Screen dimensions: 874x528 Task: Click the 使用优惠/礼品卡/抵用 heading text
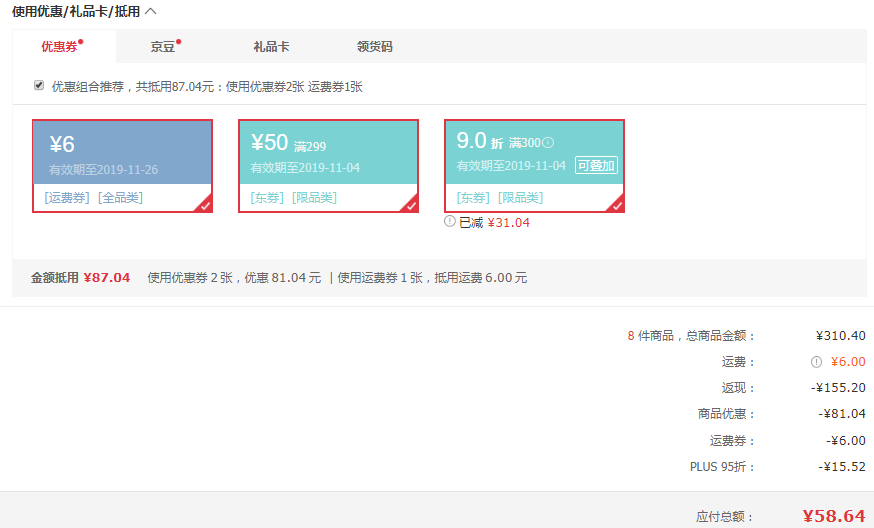pyautogui.click(x=76, y=11)
